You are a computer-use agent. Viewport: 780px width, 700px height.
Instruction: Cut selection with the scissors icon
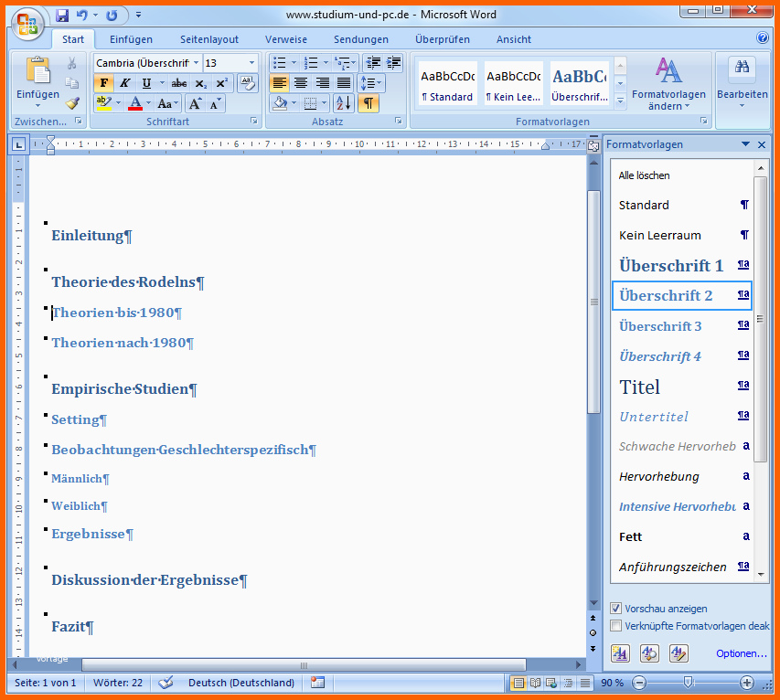coord(72,63)
